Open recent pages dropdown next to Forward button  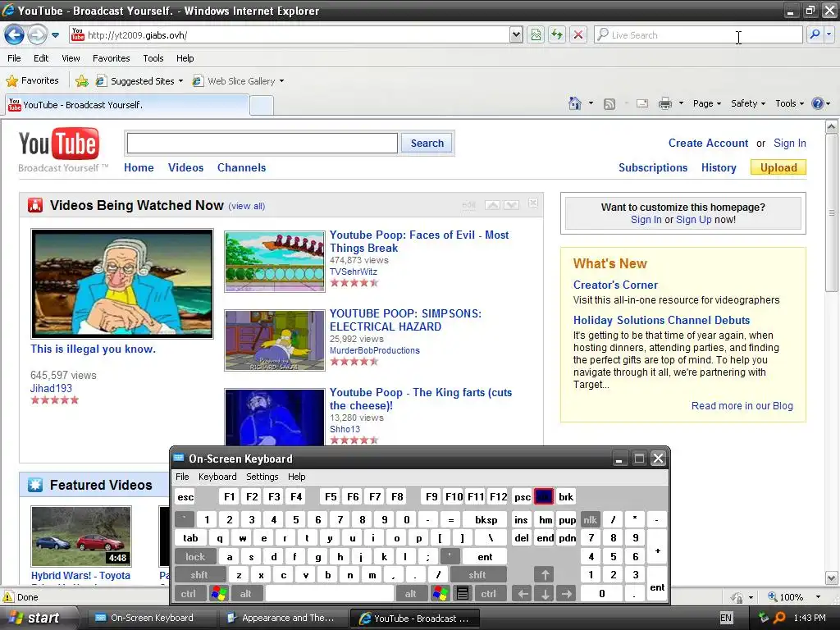[55, 35]
